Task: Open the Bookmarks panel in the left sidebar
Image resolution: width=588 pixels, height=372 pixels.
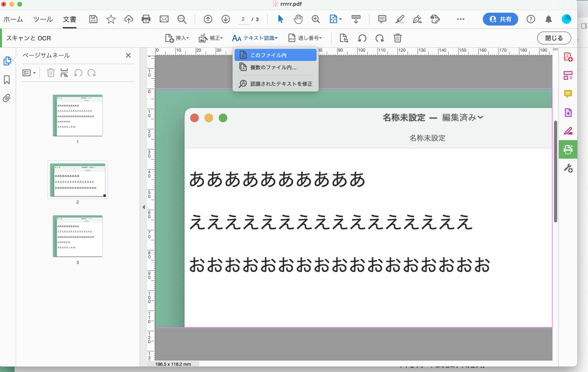Action: pyautogui.click(x=7, y=80)
